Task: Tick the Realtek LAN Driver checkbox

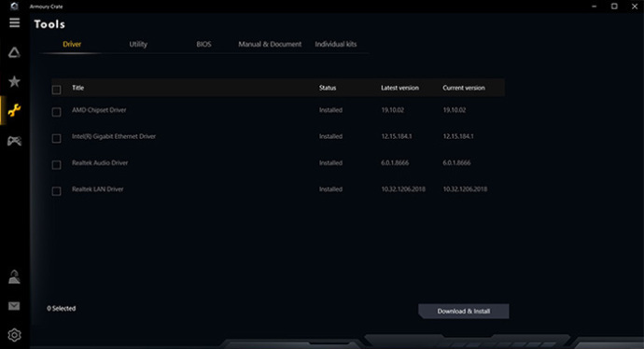Action: pyautogui.click(x=56, y=191)
